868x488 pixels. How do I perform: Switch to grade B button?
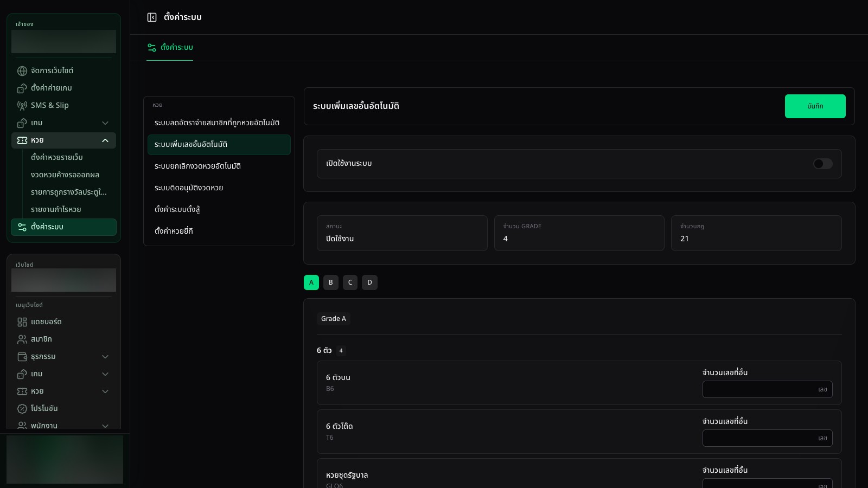[x=331, y=282]
